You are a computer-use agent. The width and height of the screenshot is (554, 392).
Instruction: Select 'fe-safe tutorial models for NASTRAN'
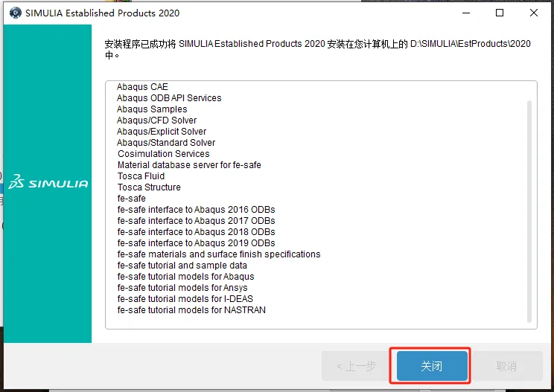tap(191, 309)
